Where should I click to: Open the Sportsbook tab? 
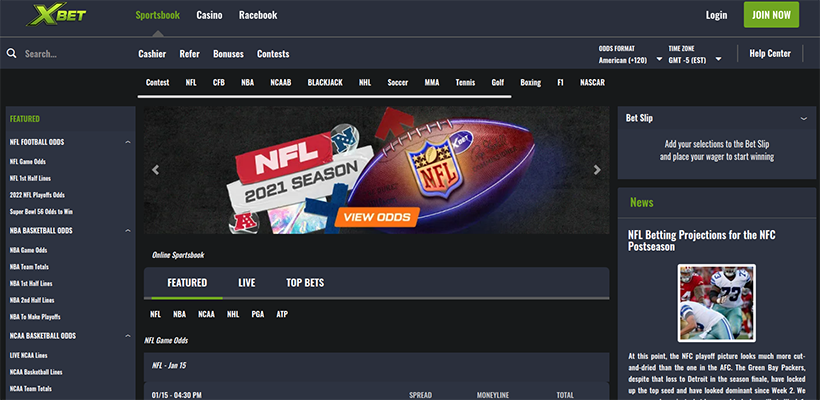click(157, 15)
